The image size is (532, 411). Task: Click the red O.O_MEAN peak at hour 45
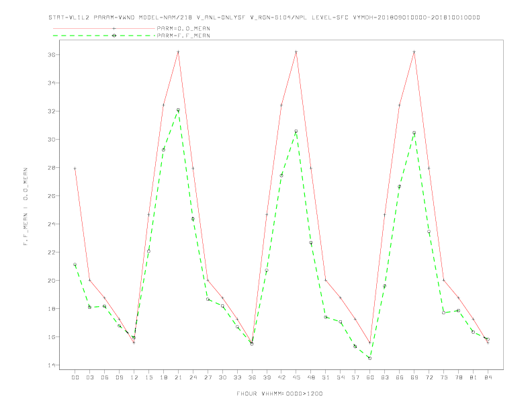coord(296,52)
